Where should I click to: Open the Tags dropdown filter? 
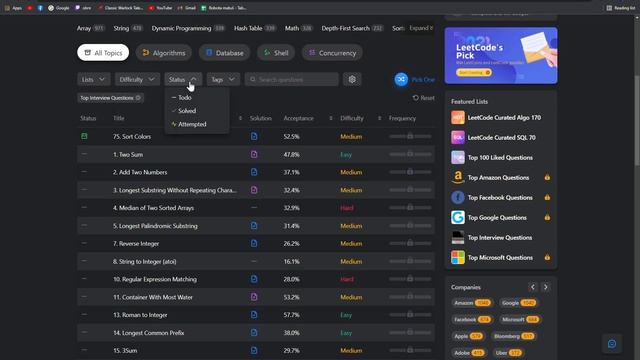(223, 79)
